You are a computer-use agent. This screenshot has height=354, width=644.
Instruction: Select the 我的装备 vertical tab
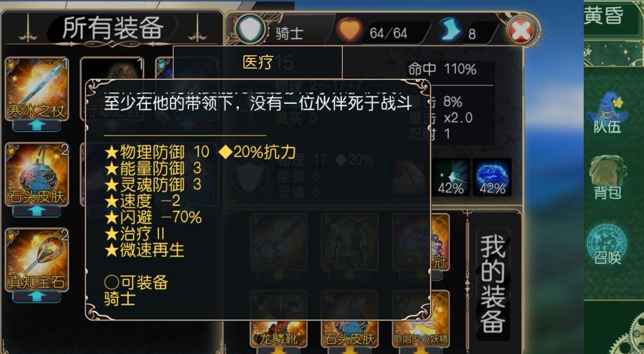493,284
